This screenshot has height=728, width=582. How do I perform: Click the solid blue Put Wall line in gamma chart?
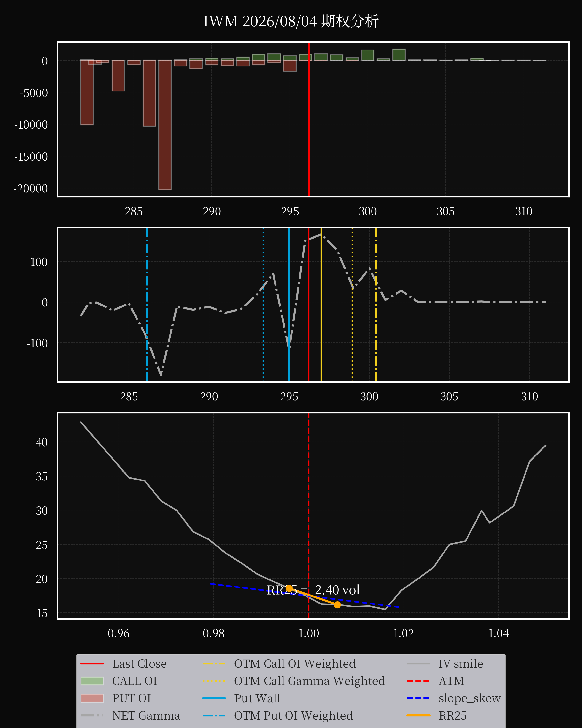pos(289,305)
